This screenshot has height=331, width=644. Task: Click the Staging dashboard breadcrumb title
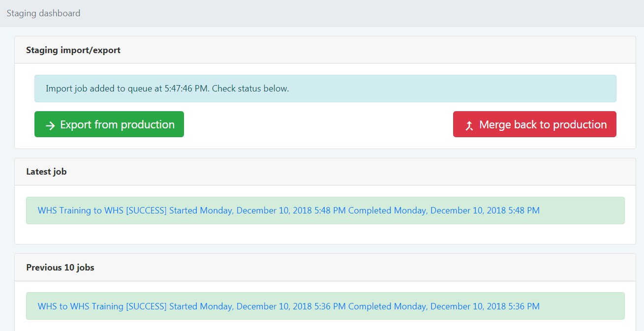(x=43, y=13)
